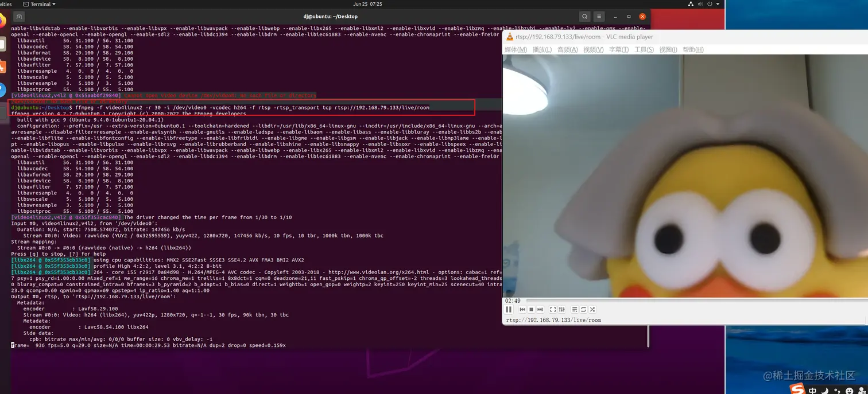
Task: Click VLC previous media button
Action: pos(522,310)
